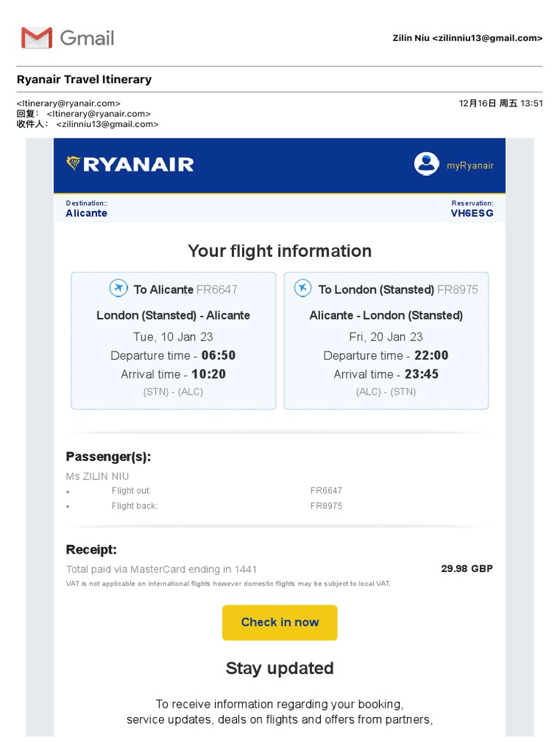The image size is (560, 747).
Task: Click the Alicante destination link
Action: (x=87, y=213)
